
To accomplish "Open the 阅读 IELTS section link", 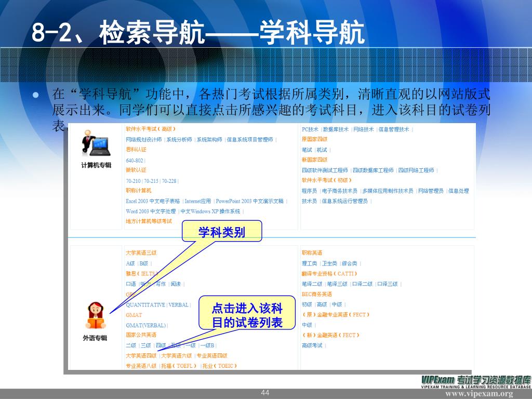I will [x=176, y=284].
